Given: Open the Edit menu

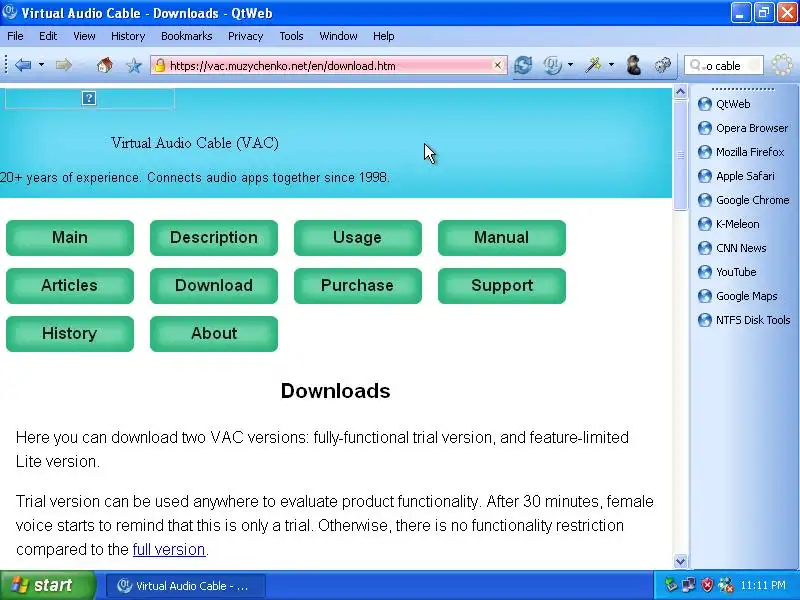Looking at the screenshot, I should [48, 36].
